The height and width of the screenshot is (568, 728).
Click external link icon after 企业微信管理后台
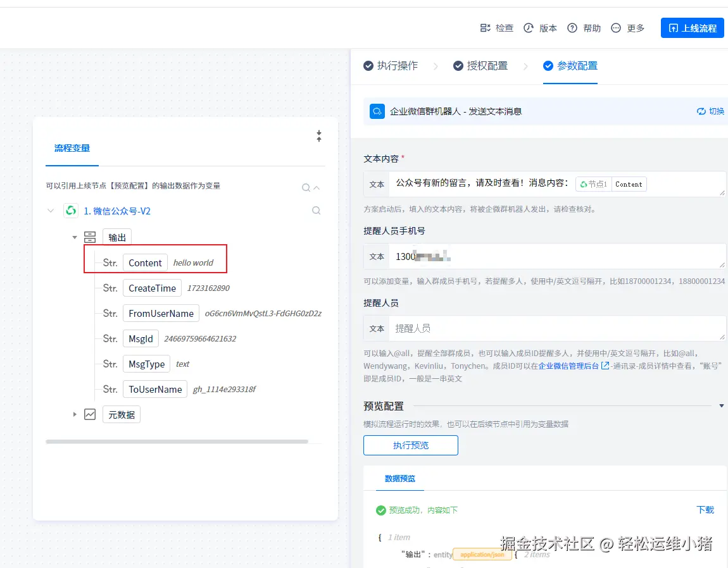605,366
